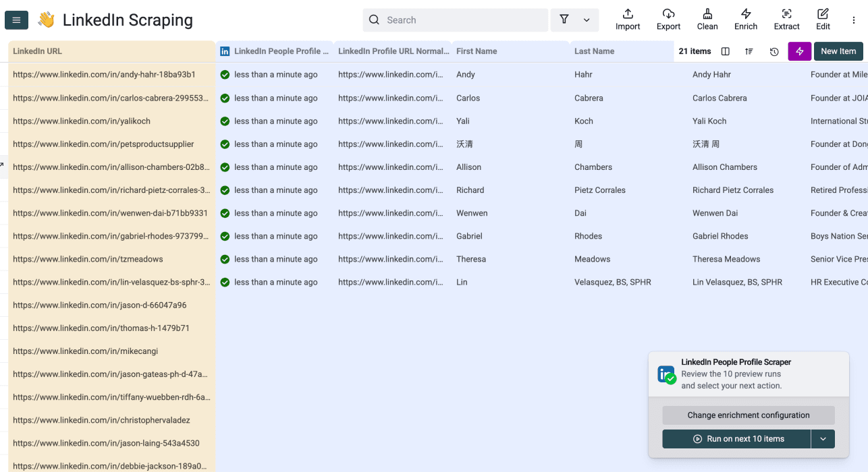Click the LinkedIn scraper icon in popup

click(x=667, y=374)
